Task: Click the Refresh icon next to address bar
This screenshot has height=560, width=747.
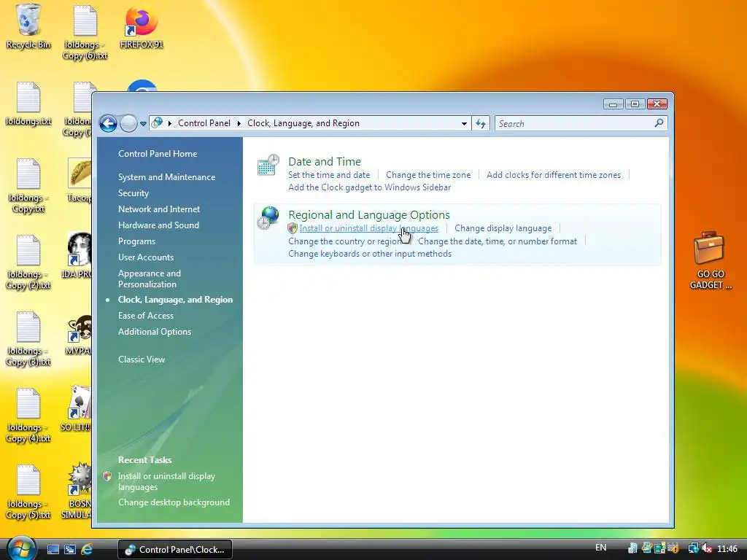Action: click(x=481, y=124)
